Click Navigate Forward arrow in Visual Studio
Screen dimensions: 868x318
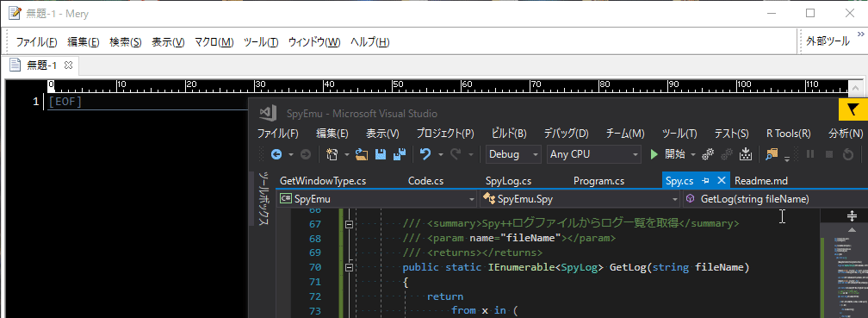305,154
